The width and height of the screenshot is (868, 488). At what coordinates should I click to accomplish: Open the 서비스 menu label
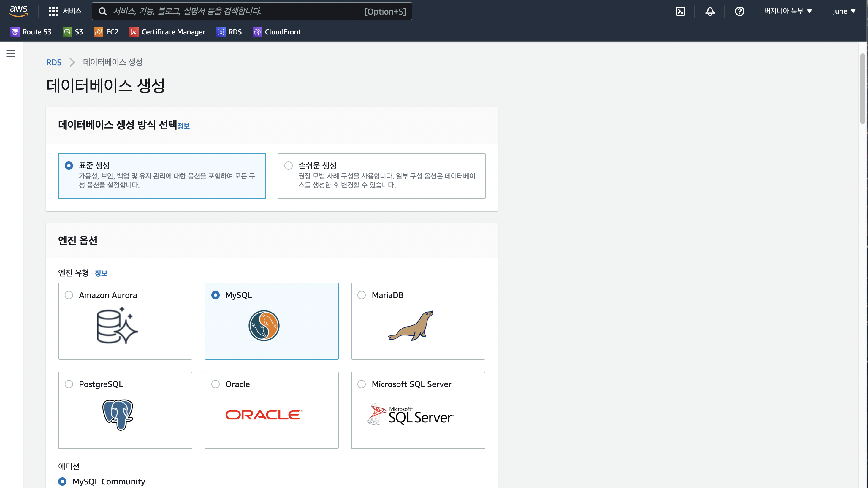72,11
